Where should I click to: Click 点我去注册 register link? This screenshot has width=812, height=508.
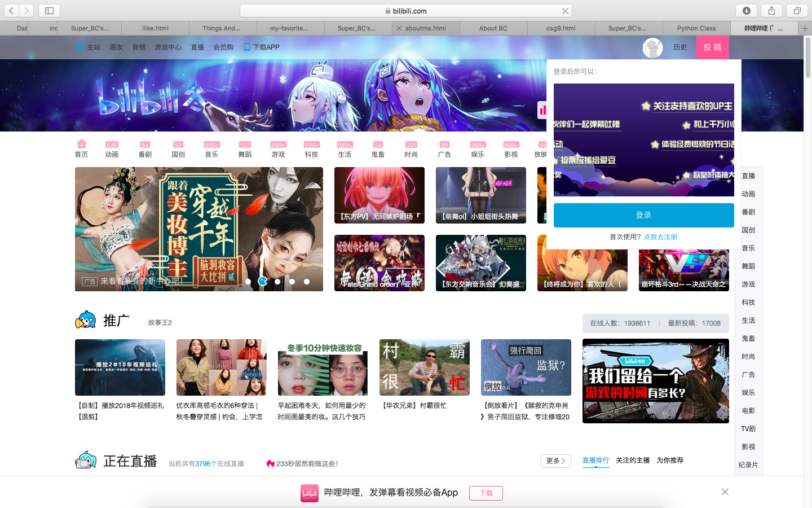(660, 237)
